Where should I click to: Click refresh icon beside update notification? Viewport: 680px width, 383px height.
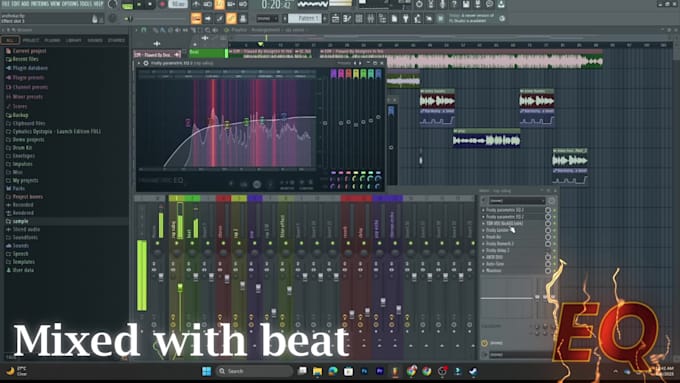tap(502, 19)
